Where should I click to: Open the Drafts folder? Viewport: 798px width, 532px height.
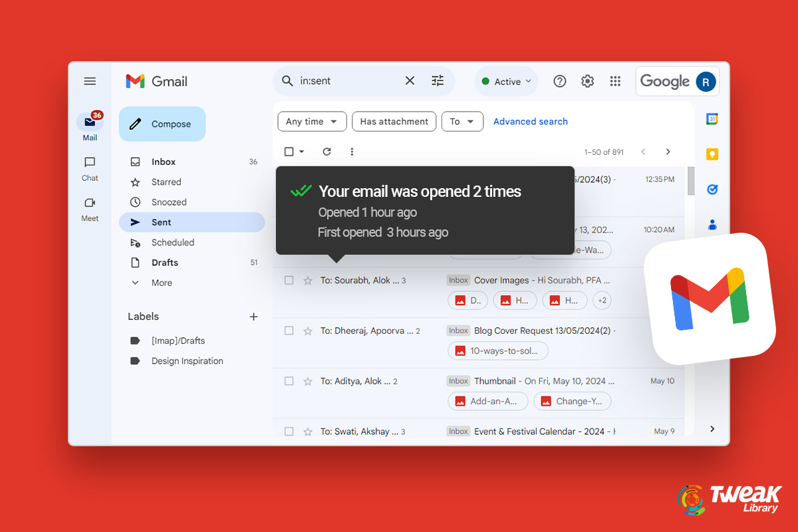click(165, 263)
